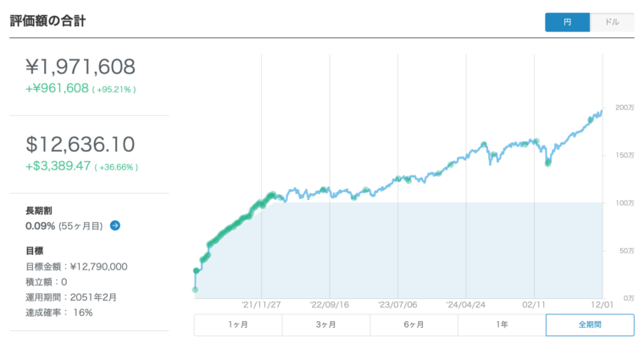Click the 目標金額 ¥12,790,000 line
The image size is (644, 349).
pyautogui.click(x=76, y=266)
